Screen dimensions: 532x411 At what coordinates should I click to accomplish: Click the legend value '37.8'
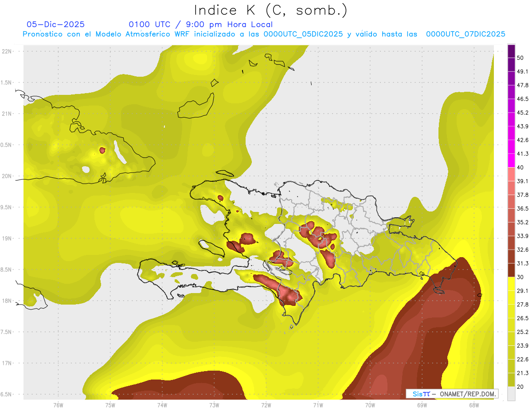(x=522, y=195)
